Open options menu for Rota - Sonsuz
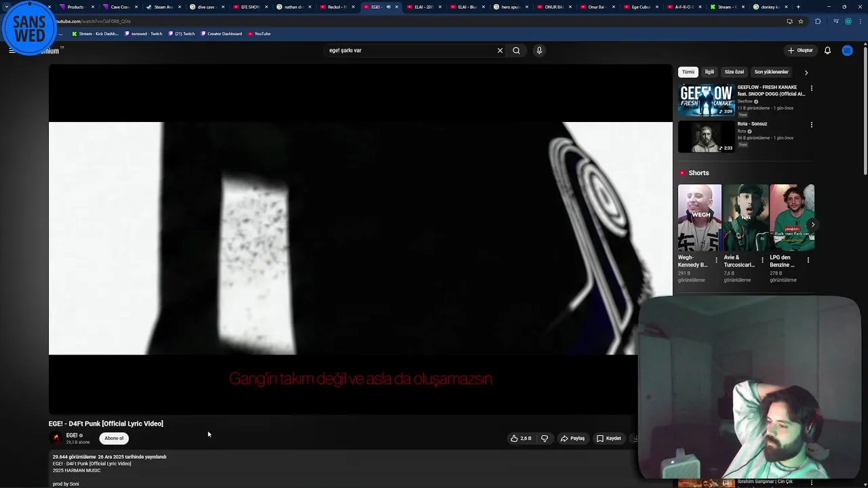 coord(811,125)
